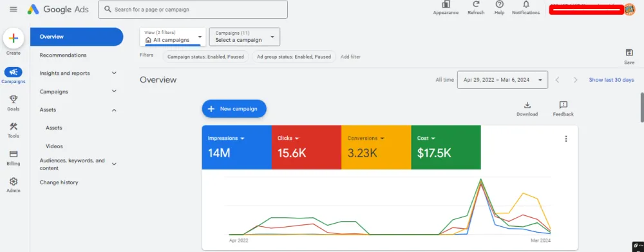Open the date range picker

tap(502, 80)
